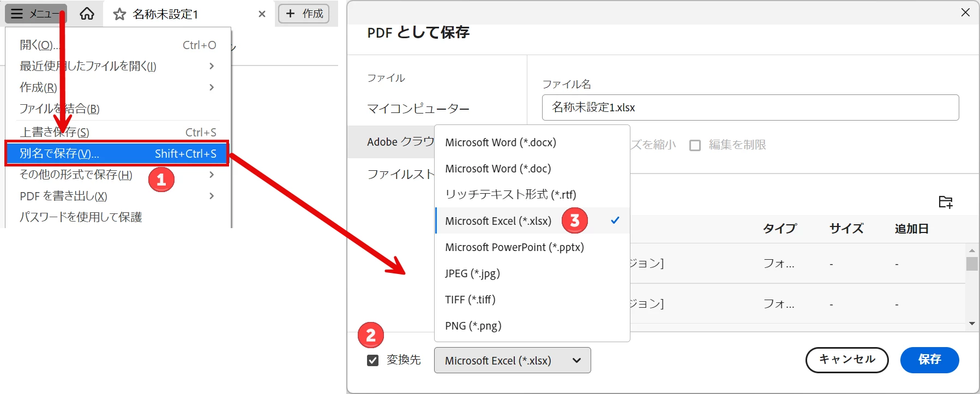980x394 pixels.
Task: Pick Microsoft Word (*.doc) format
Action: click(532, 169)
